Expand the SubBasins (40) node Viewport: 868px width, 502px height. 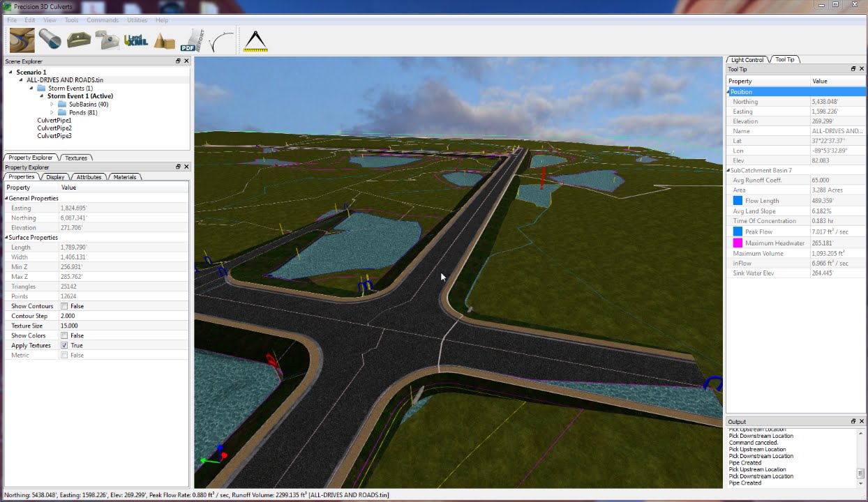[52, 105]
